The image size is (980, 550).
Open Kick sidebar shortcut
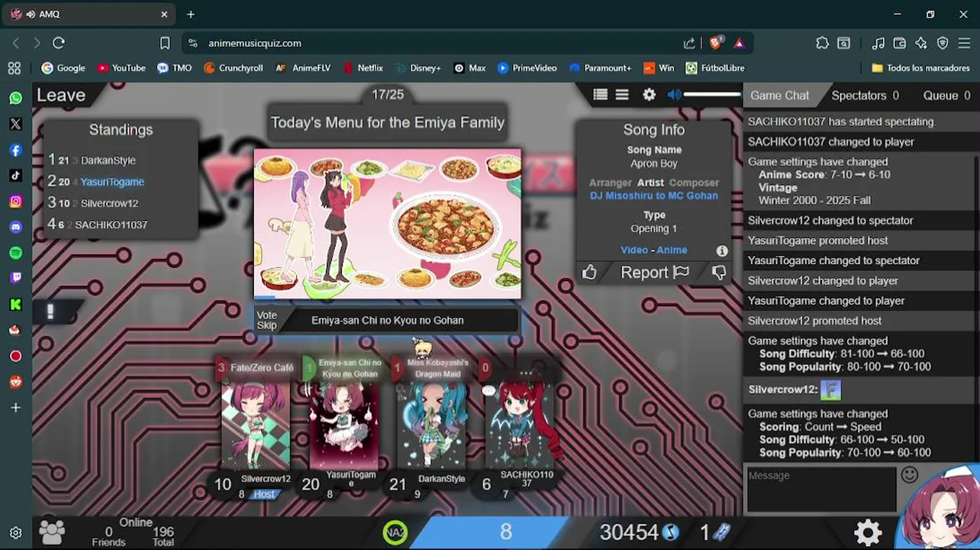click(15, 305)
